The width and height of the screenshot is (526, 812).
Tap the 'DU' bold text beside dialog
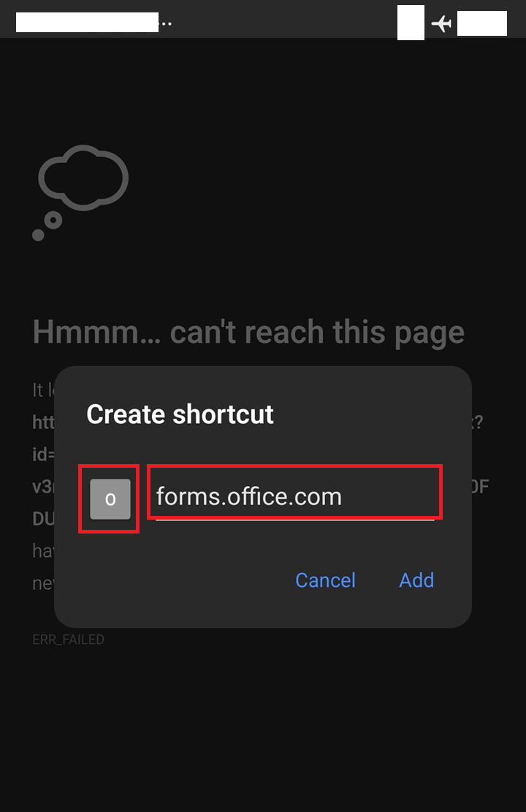pos(43,518)
